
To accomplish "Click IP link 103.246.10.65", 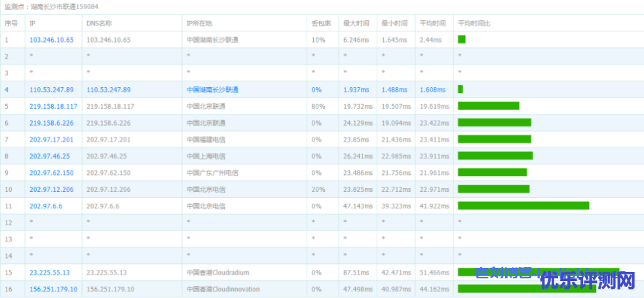I will pos(51,40).
